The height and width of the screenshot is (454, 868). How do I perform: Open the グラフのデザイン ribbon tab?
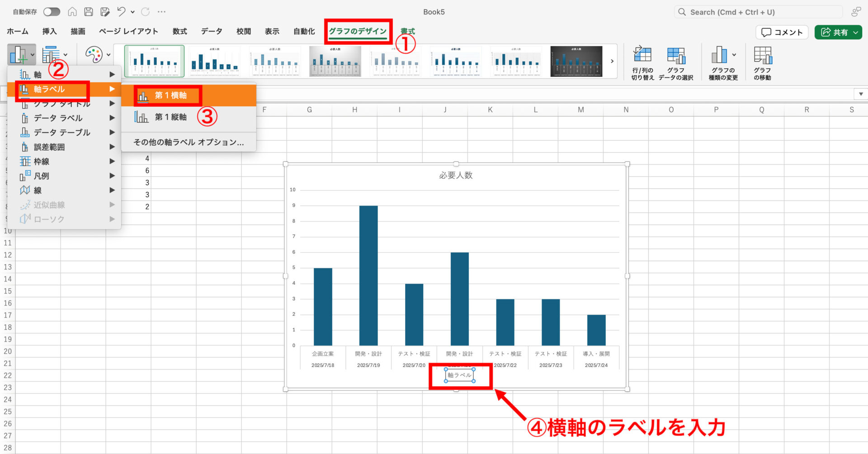click(x=358, y=31)
